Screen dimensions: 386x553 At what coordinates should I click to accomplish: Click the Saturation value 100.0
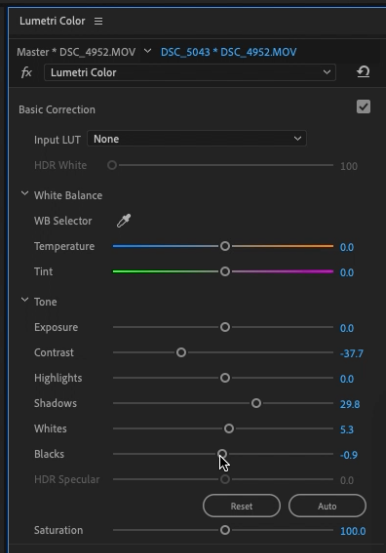(x=353, y=531)
